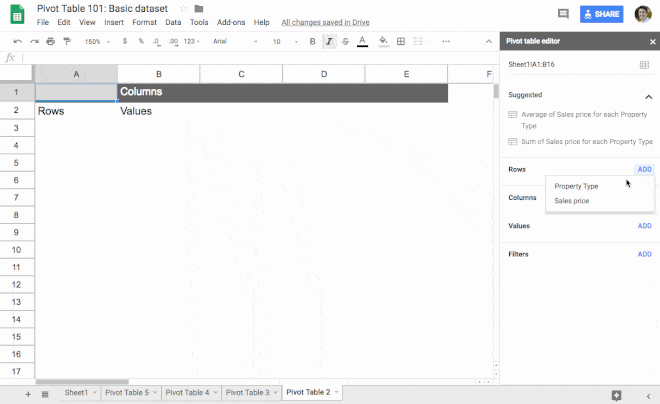
Task: Click the Add Sheet plus icon
Action: tap(28, 394)
